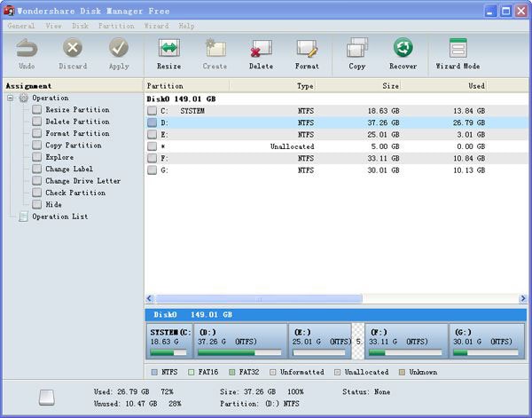Sort by the Used column header
Viewport: 532px width, 418px height.
click(443, 86)
